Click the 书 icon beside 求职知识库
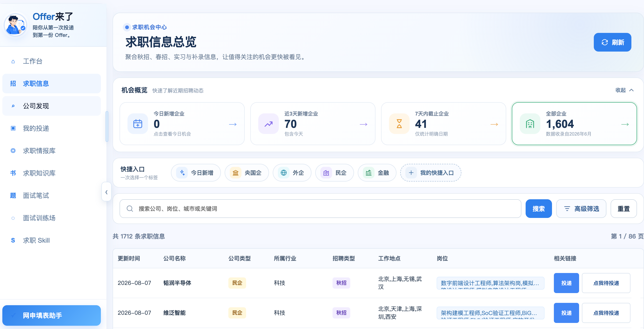 [x=13, y=173]
